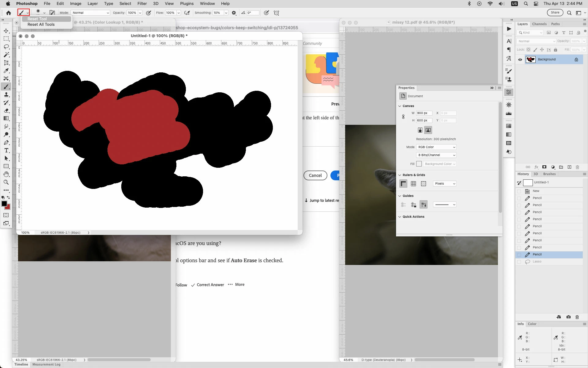Open the brush blending Mode dropdown
This screenshot has width=588, height=368.
pyautogui.click(x=90, y=13)
